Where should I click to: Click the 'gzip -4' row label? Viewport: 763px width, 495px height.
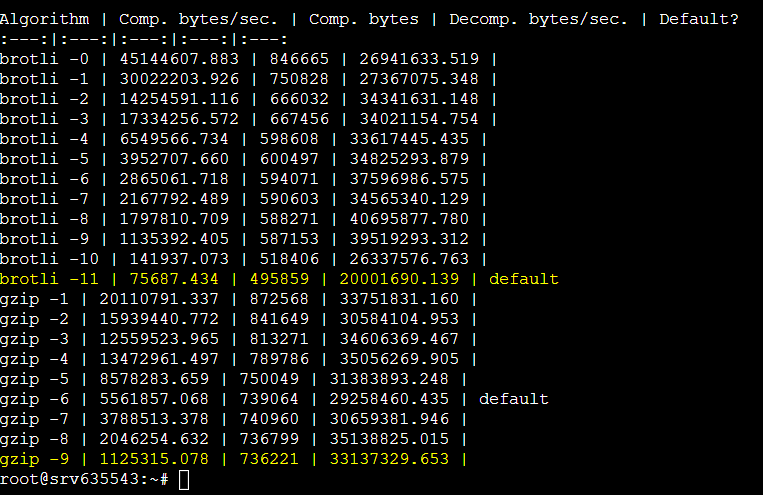pos(34,359)
